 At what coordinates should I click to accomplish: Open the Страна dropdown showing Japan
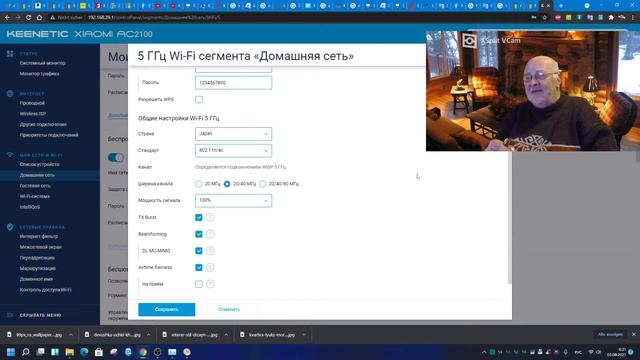click(x=233, y=134)
